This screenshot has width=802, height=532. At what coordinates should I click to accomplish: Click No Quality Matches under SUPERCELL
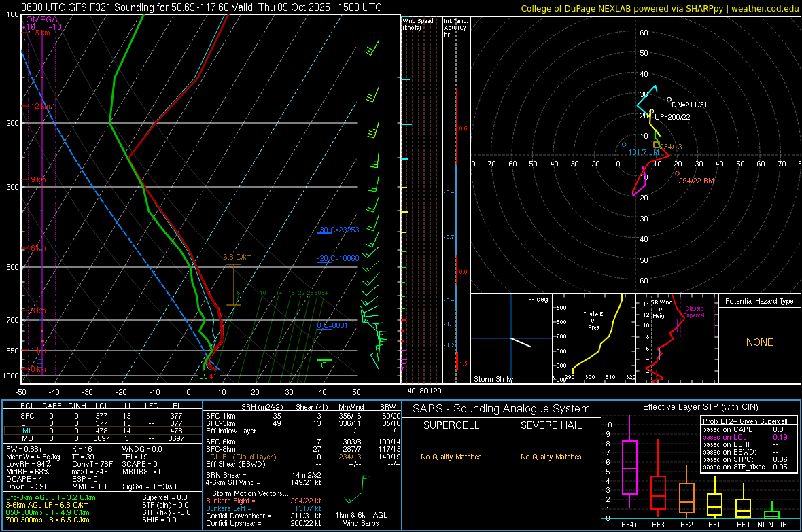(451, 457)
